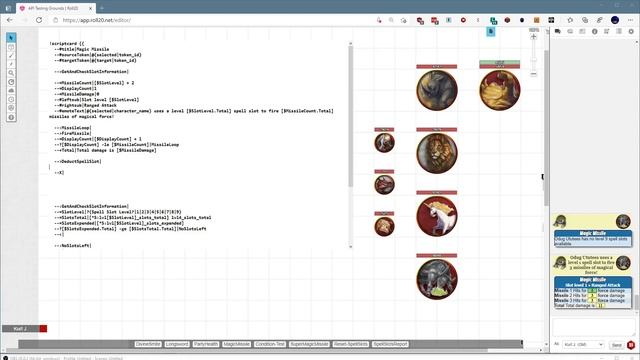Send the chat message
Image resolution: width=640 pixels, height=360 pixels.
[616, 345]
